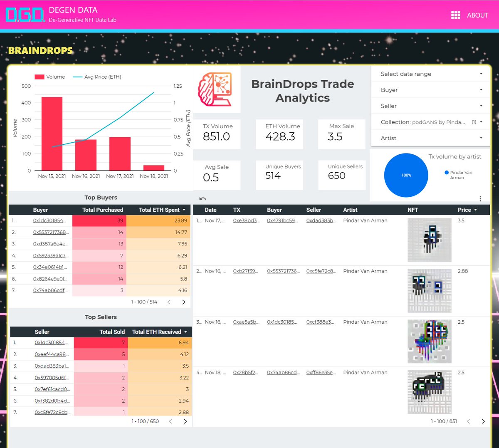Open seller address 0xf382d0b4d
499x448 pixels.
point(52,401)
